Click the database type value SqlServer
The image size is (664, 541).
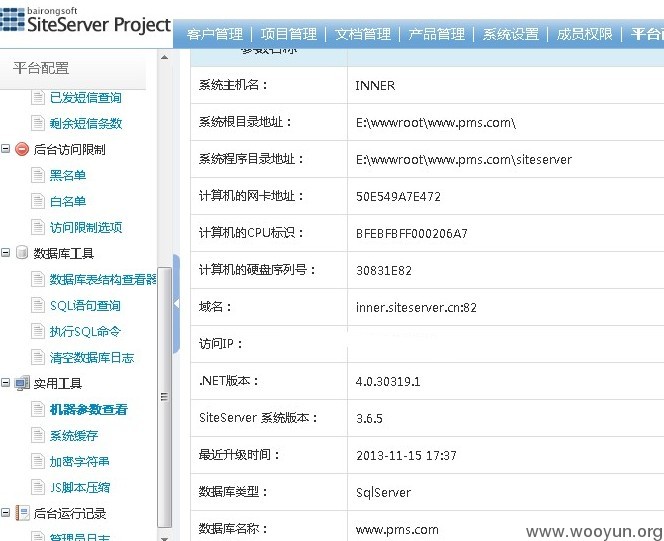coord(383,492)
